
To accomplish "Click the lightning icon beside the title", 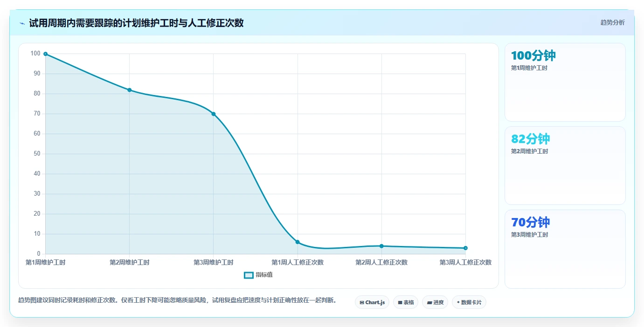I will click(22, 23).
